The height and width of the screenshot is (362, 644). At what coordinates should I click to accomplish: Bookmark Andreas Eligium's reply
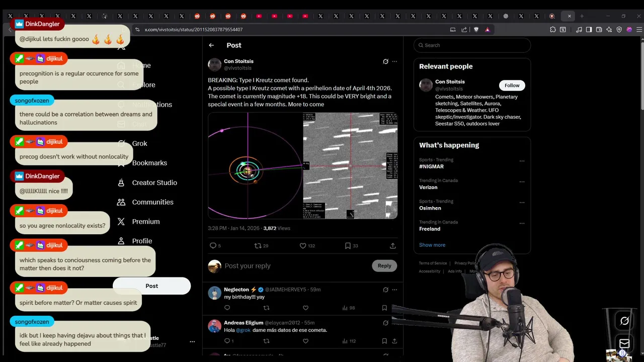[x=384, y=341]
